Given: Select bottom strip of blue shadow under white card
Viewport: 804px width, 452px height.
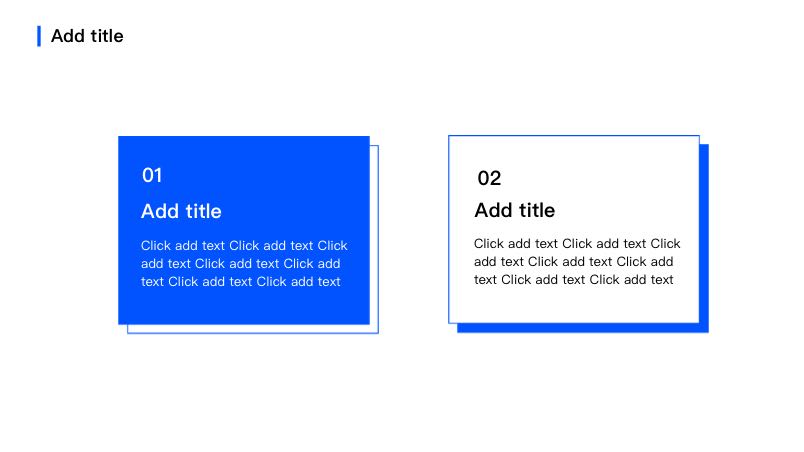Looking at the screenshot, I should 580,328.
